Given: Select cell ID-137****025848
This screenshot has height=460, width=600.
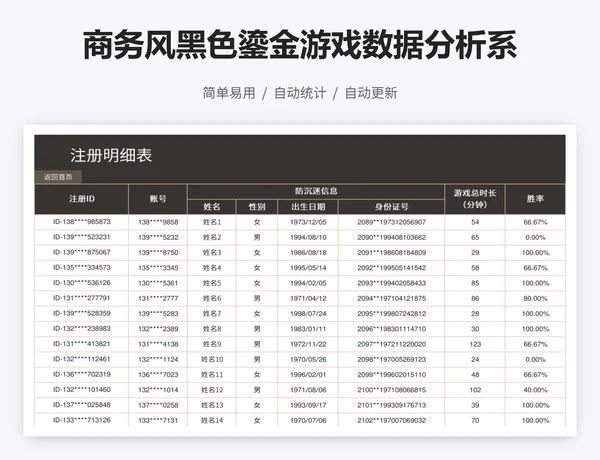Looking at the screenshot, I should (82, 405).
